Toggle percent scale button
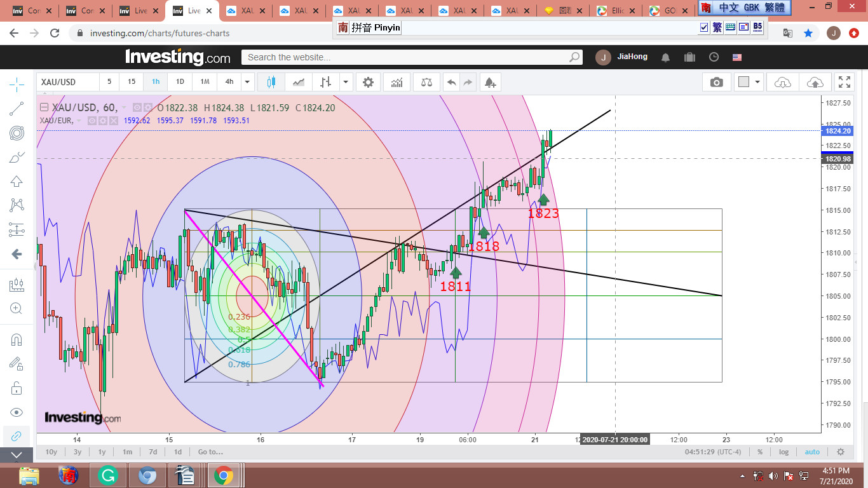This screenshot has width=868, height=488. tap(760, 452)
